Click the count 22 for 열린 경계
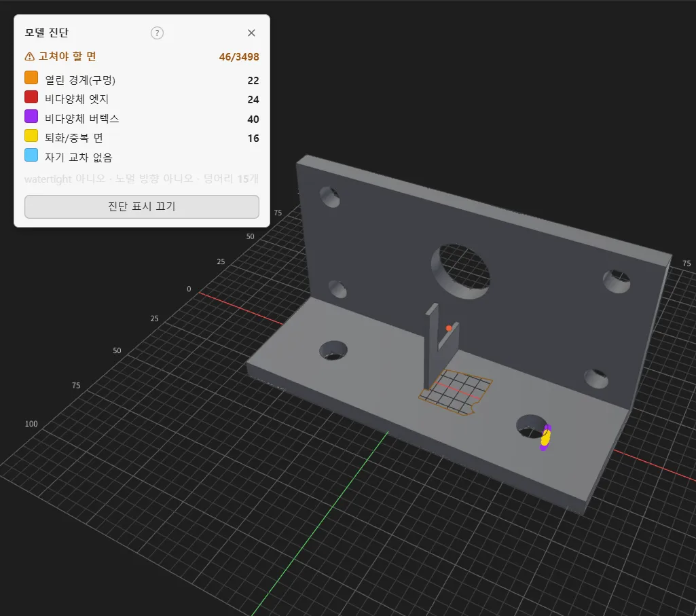The height and width of the screenshot is (616, 696). tap(253, 80)
